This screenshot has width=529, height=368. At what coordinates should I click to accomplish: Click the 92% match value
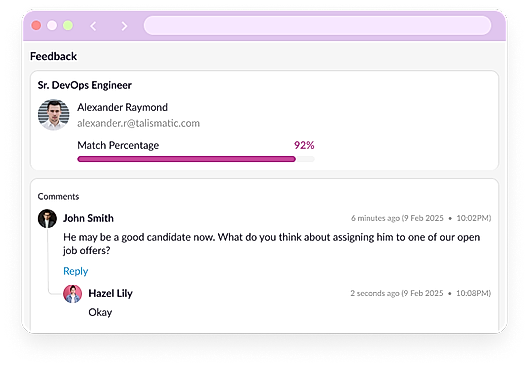point(304,145)
